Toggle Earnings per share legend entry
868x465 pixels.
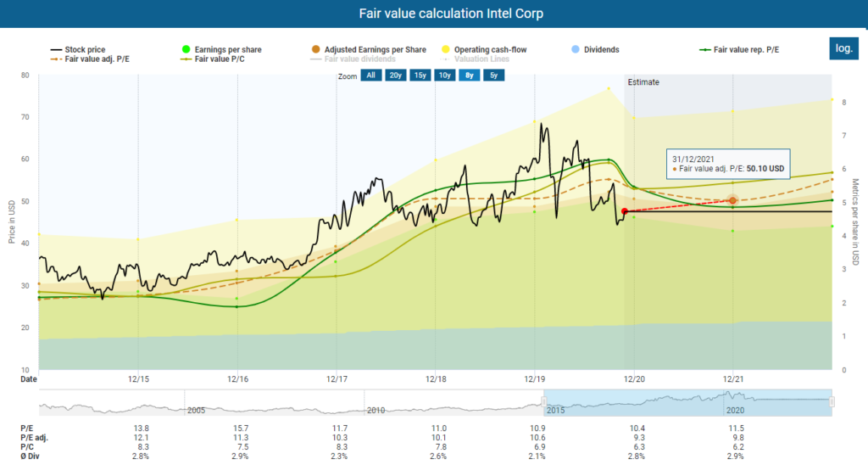222,49
